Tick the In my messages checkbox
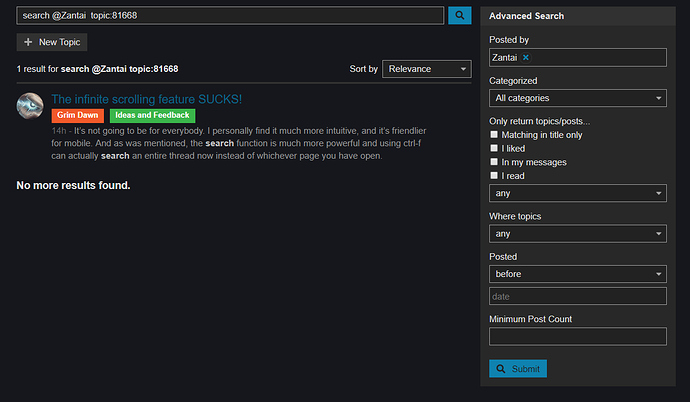Screen dimensions: 690x402 tap(494, 162)
